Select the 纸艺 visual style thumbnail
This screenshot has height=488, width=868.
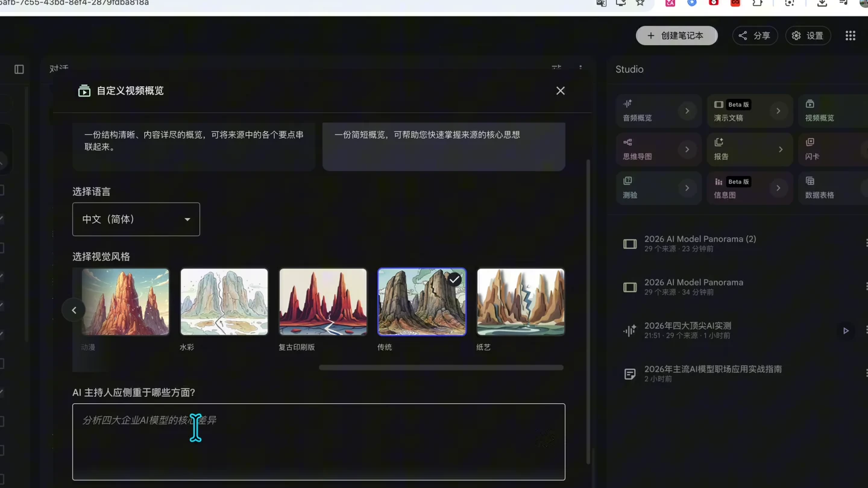tap(521, 302)
